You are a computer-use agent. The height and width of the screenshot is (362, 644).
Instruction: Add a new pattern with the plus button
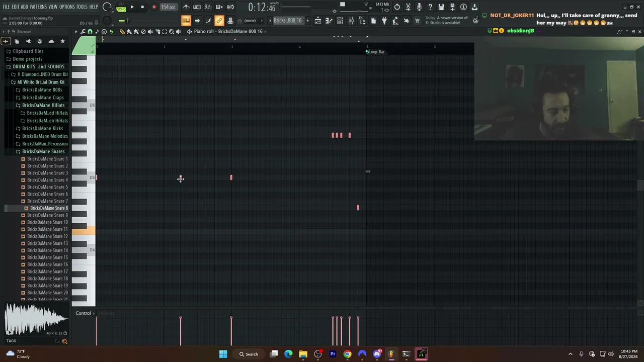click(308, 21)
